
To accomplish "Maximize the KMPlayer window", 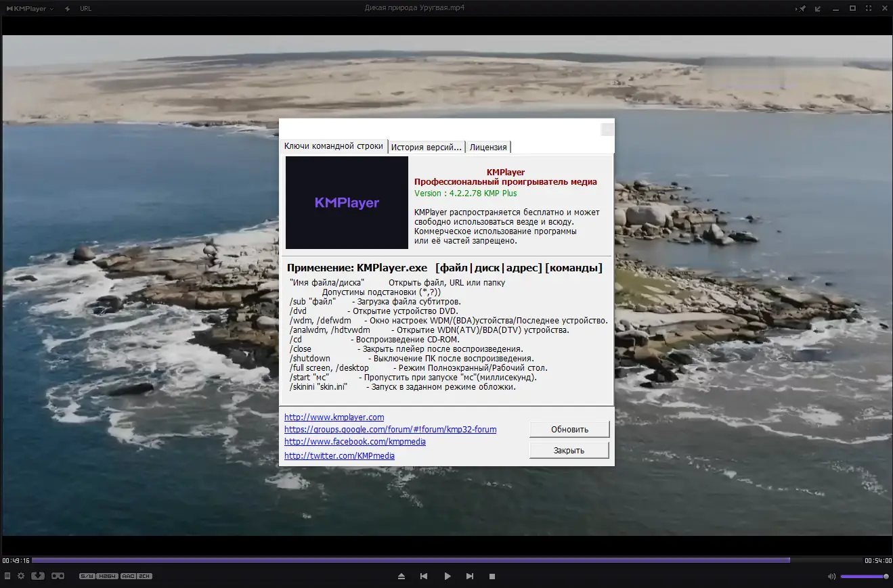I will [x=852, y=9].
